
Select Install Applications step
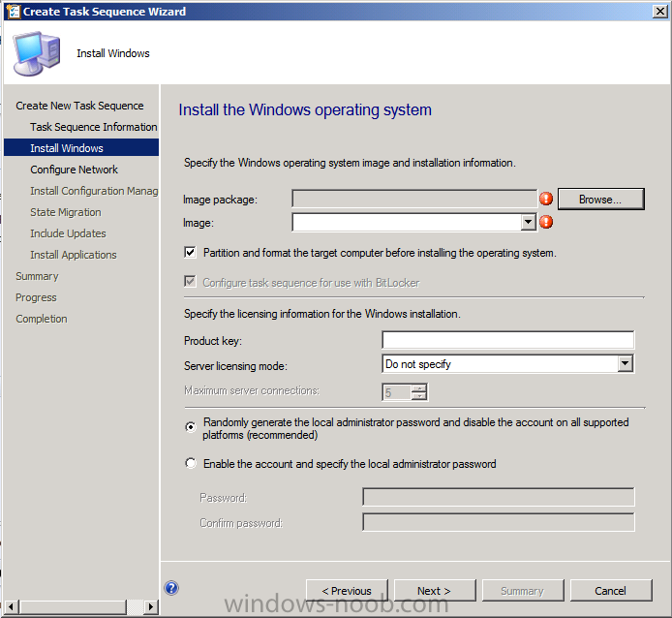[x=74, y=255]
